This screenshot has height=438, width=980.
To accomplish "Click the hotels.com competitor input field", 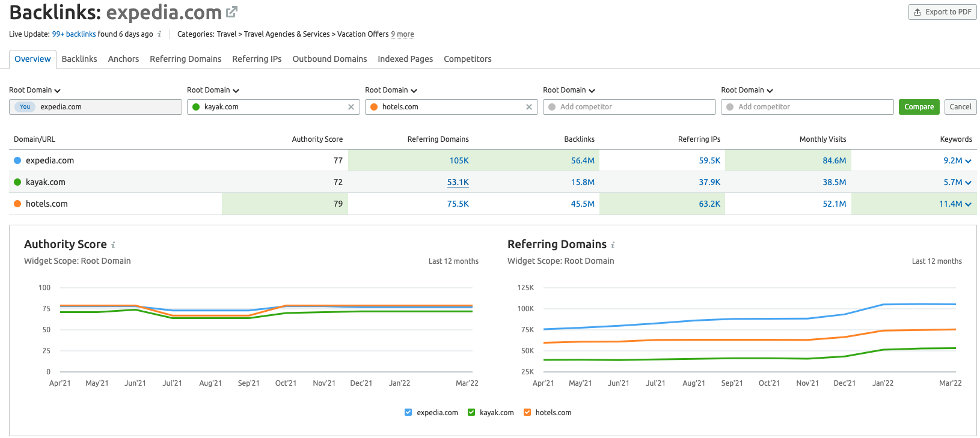I will (451, 107).
